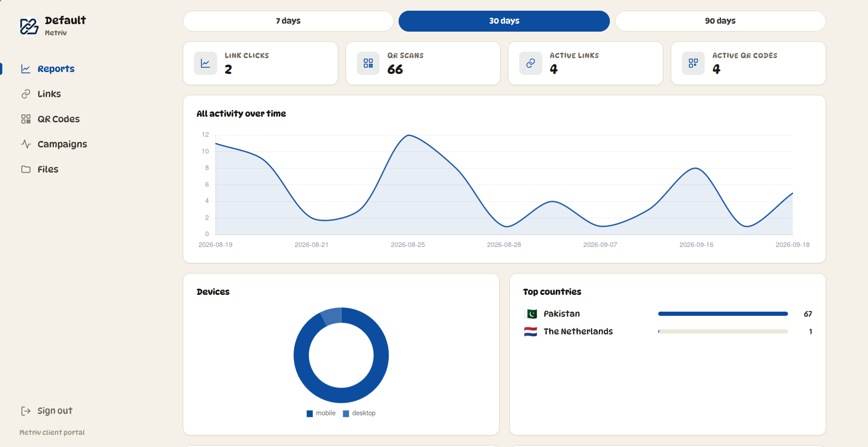Click the 2026-08-25 peak on activity chart
The image size is (868, 447).
(408, 135)
